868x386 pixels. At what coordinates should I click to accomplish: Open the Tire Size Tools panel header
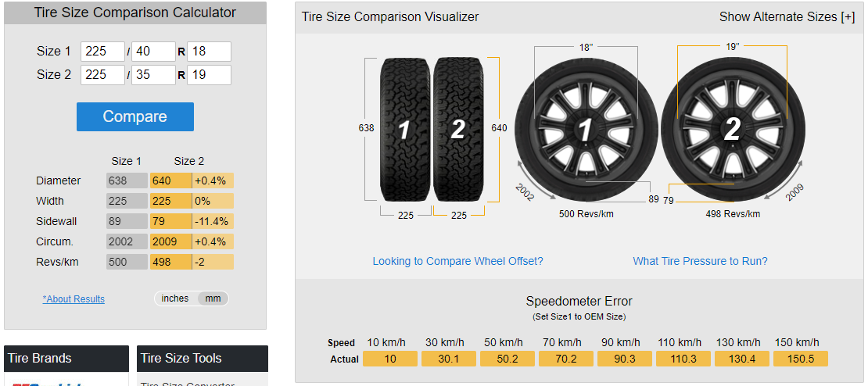click(203, 359)
